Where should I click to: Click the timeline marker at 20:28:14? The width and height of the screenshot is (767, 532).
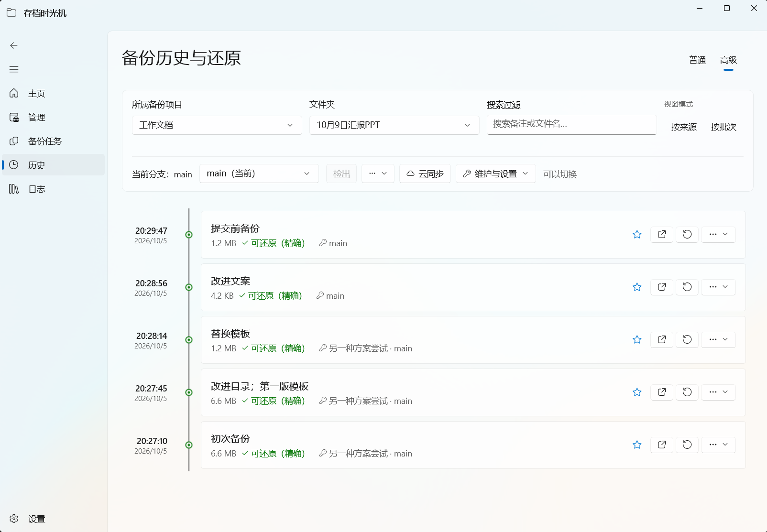tap(189, 340)
